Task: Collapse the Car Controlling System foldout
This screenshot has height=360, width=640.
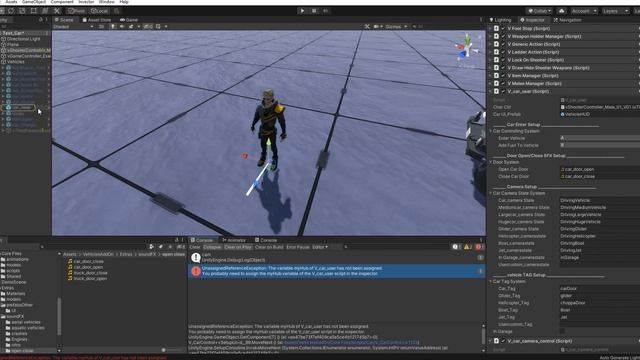Action: [491, 131]
